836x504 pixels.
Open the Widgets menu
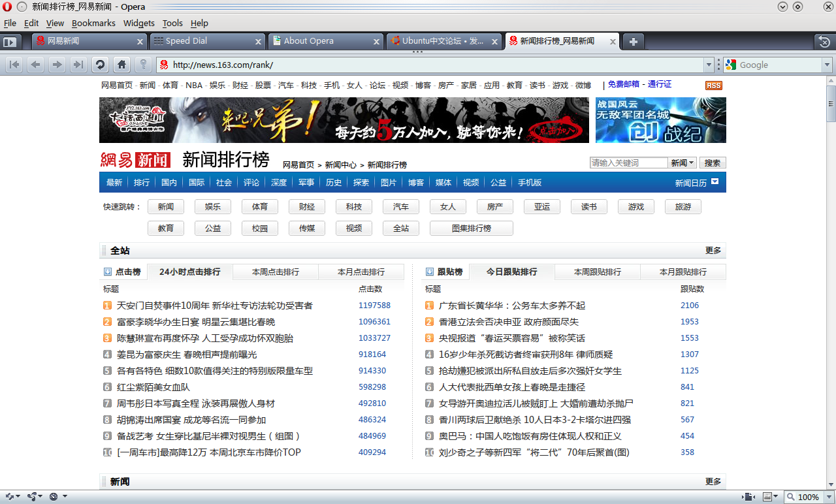click(x=139, y=23)
